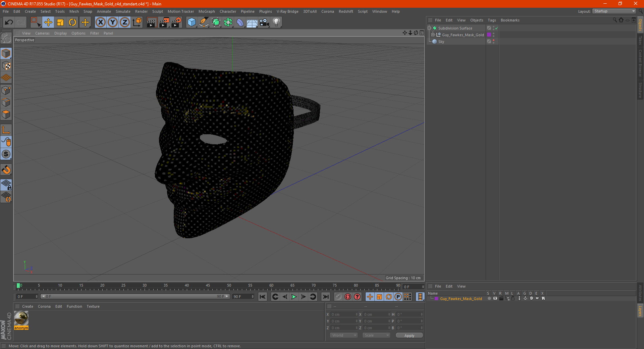The height and width of the screenshot is (349, 644).
Task: Click the Locked Workplane icon
Action: pos(6,185)
